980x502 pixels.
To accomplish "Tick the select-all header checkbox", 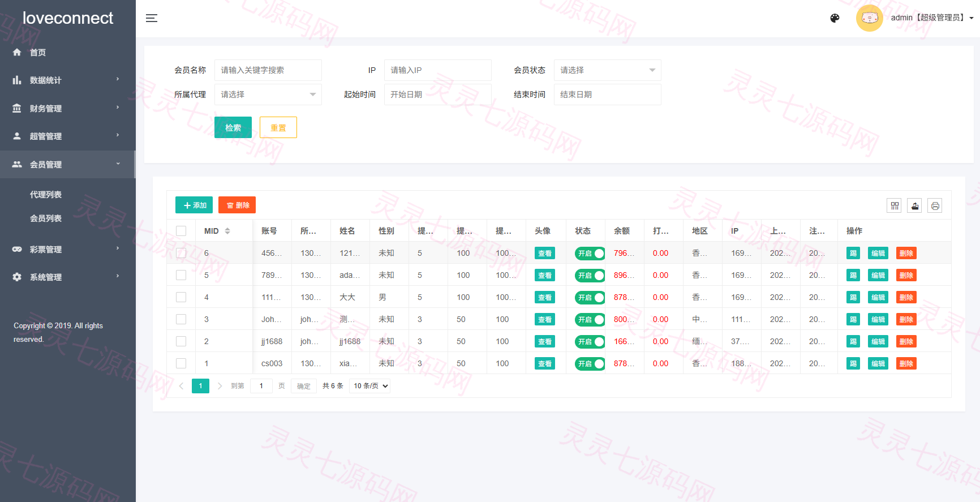I will [x=181, y=231].
